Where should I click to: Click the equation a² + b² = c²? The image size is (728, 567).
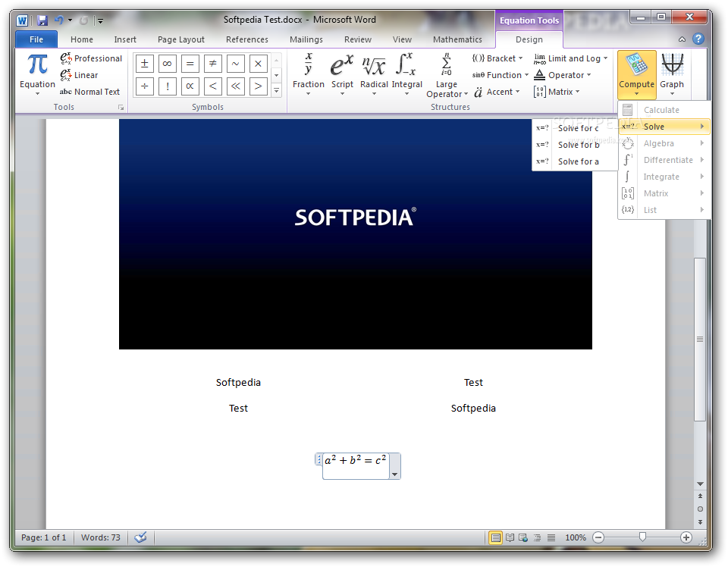(x=356, y=460)
